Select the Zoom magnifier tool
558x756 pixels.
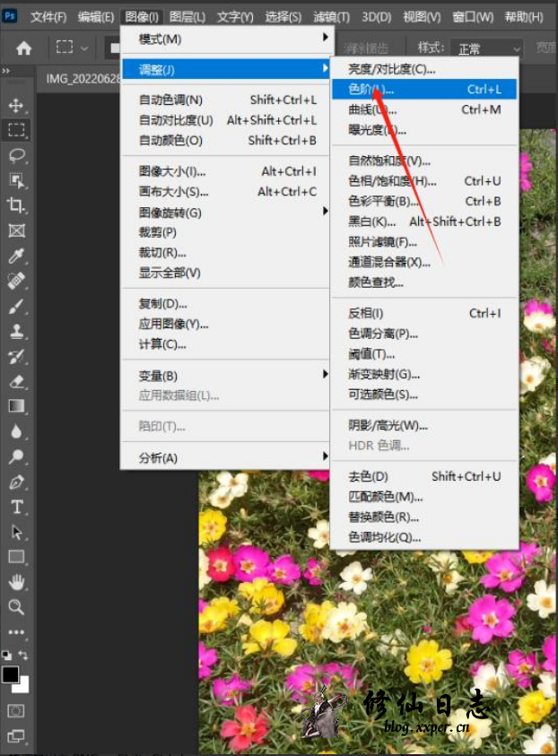coord(16,607)
